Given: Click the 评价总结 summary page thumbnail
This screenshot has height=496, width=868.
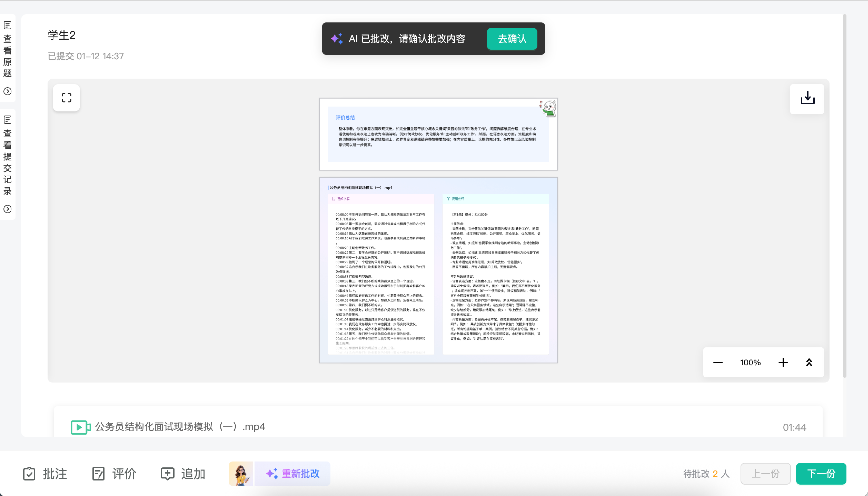Looking at the screenshot, I should point(438,134).
